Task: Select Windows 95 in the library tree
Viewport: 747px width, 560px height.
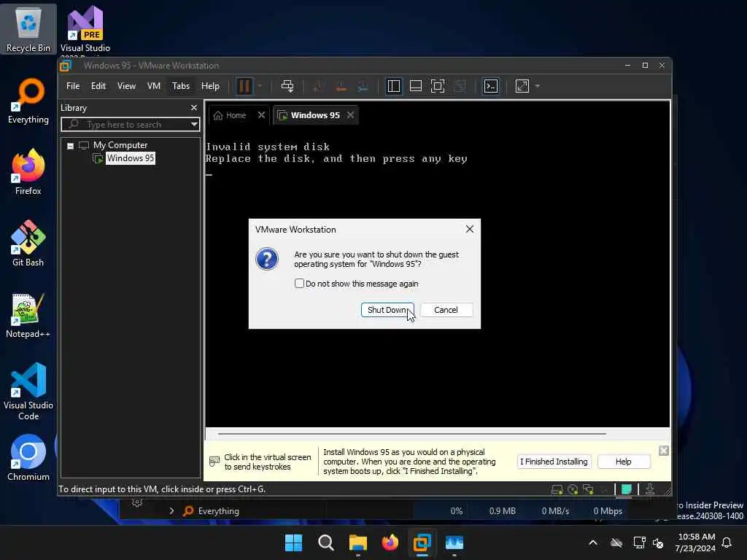Action: (131, 158)
